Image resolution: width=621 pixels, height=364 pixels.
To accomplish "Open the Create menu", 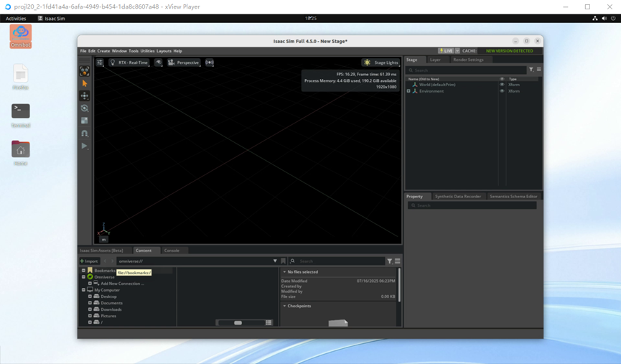I will [103, 51].
